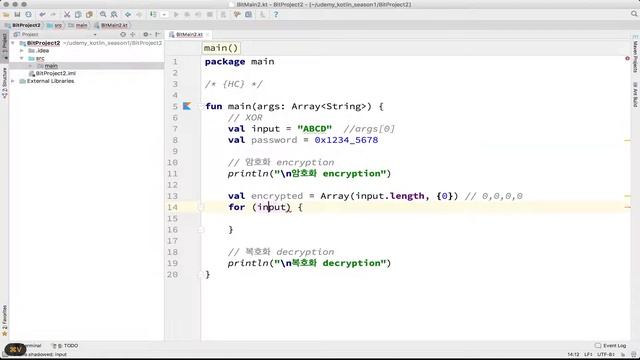640x360 pixels.
Task: Close the BitMain2.kt editor tab
Action: click(x=207, y=35)
